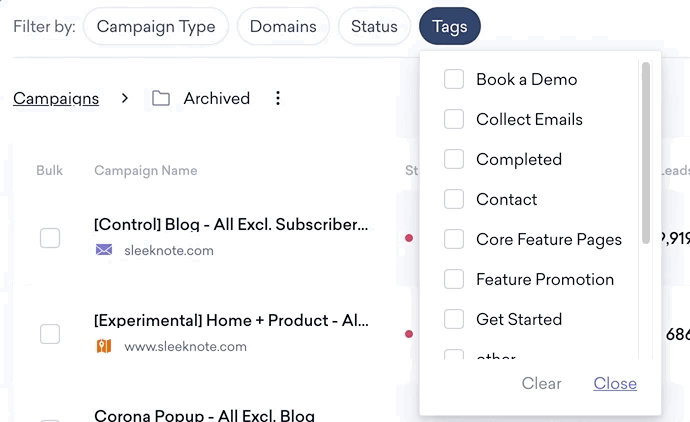Click the sleeknote.com domain text
The width and height of the screenshot is (690, 422).
tap(169, 250)
